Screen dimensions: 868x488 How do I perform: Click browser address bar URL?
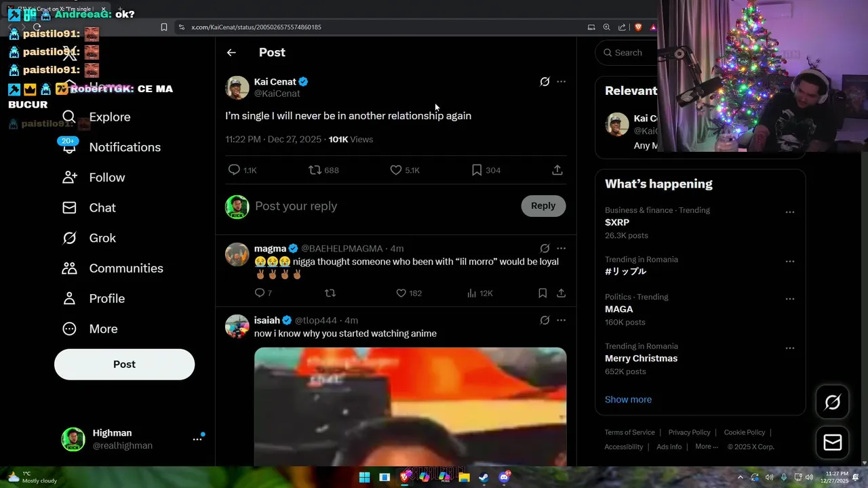click(256, 27)
